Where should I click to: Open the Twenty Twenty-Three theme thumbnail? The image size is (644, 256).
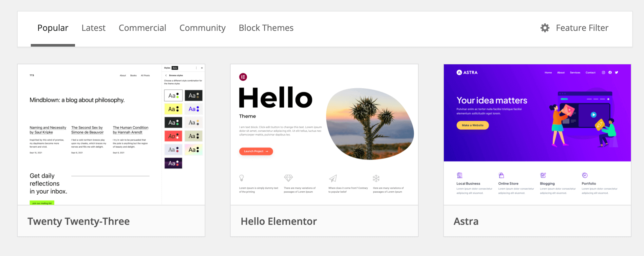111,135
